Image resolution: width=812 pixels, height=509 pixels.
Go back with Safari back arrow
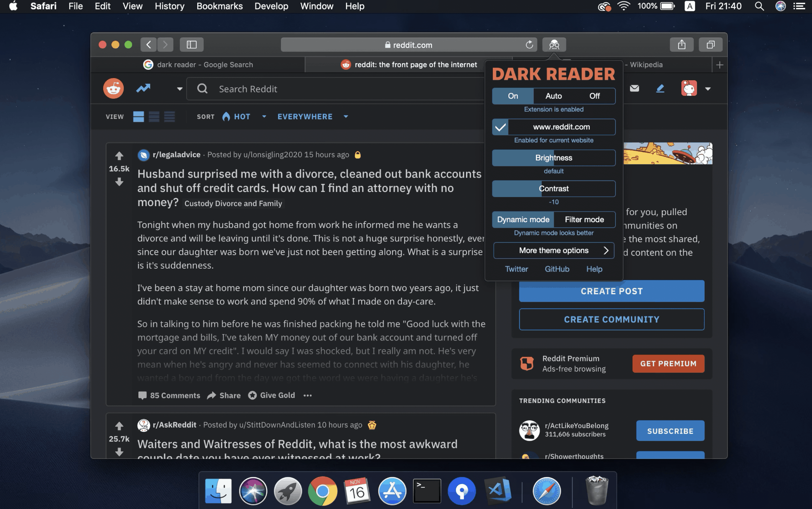tap(148, 45)
